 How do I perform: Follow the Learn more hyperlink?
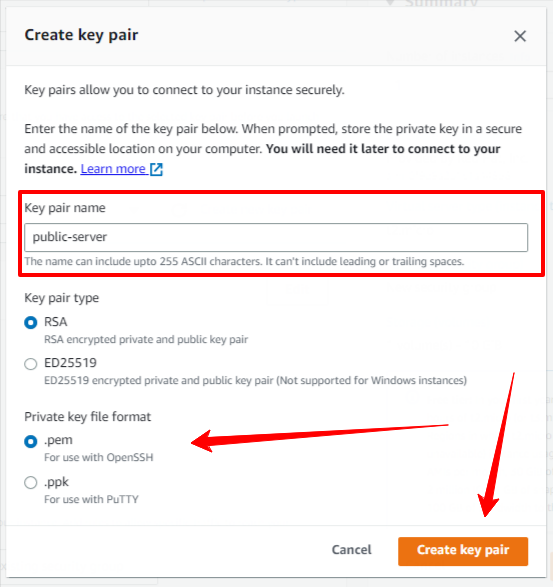click(x=113, y=169)
